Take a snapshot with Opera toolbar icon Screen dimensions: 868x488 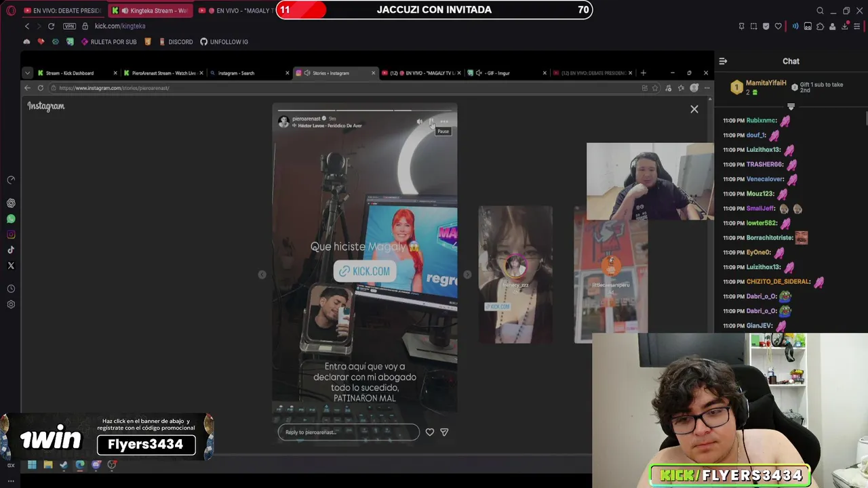point(753,26)
